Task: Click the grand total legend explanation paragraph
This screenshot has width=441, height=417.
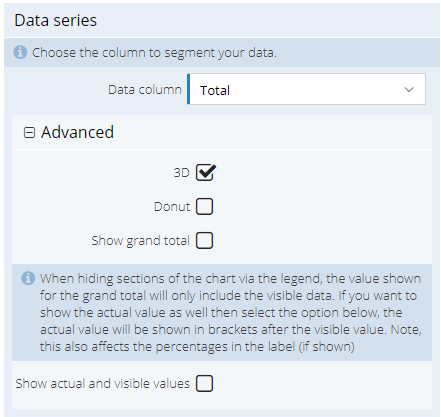Action: pos(231,312)
